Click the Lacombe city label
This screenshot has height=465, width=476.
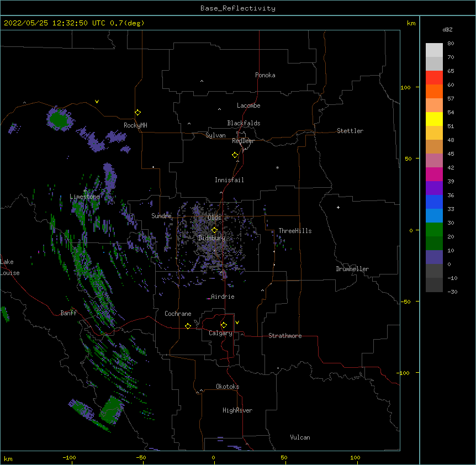click(248, 105)
